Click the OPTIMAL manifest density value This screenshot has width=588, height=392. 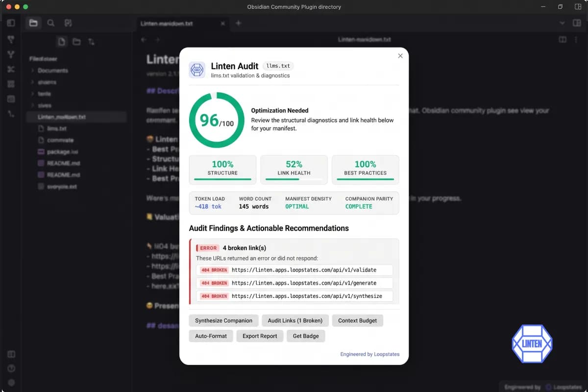pyautogui.click(x=297, y=206)
